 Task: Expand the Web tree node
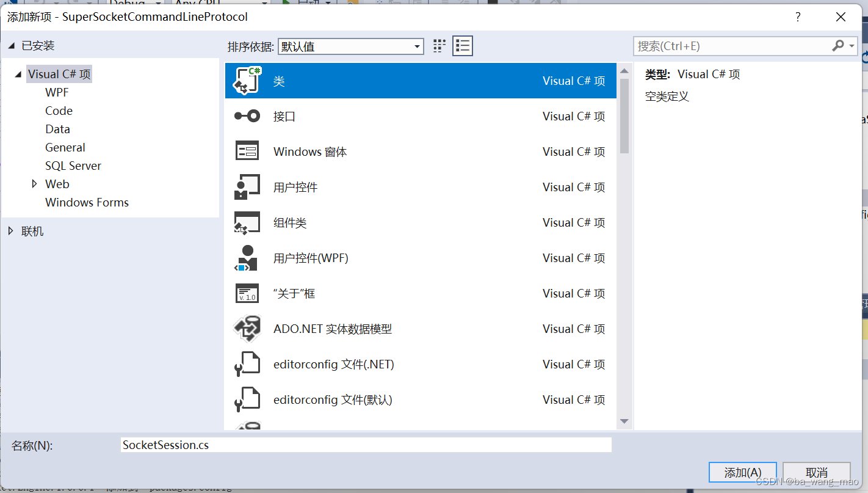(x=35, y=184)
